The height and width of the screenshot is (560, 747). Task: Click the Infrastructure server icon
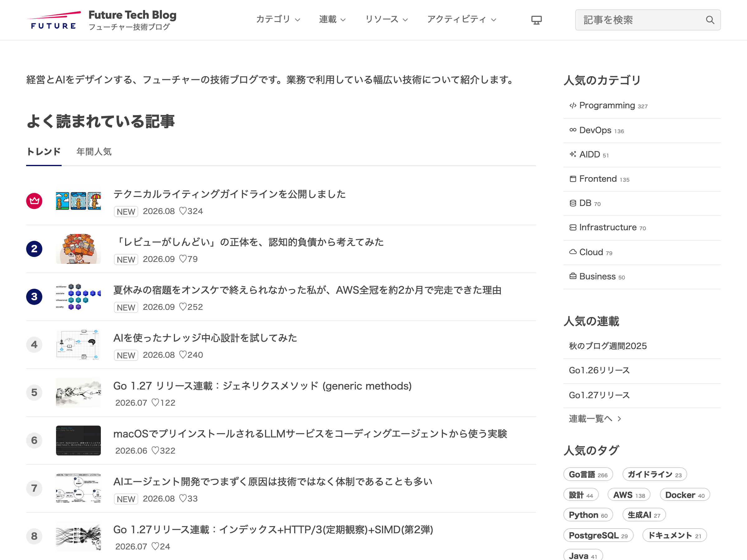pyautogui.click(x=573, y=227)
